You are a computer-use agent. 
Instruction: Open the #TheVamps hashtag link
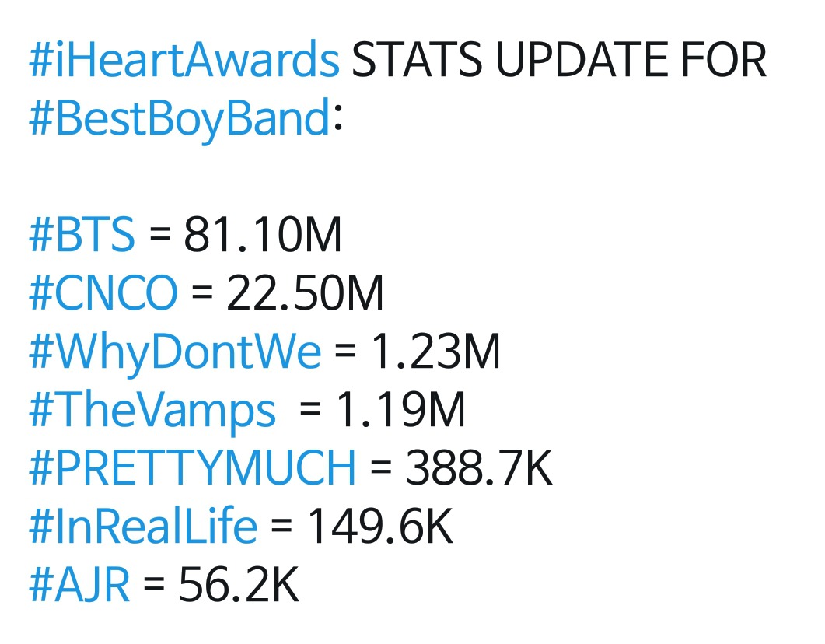[152, 411]
